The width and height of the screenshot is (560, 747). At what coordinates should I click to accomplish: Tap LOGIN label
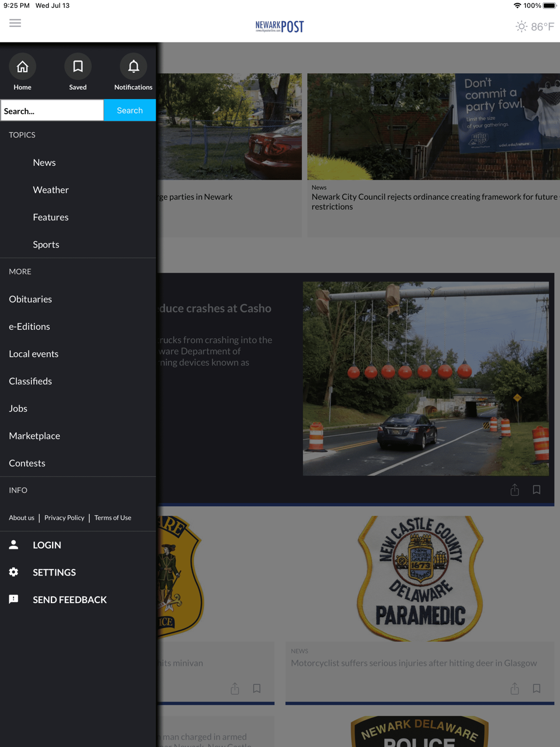[47, 545]
